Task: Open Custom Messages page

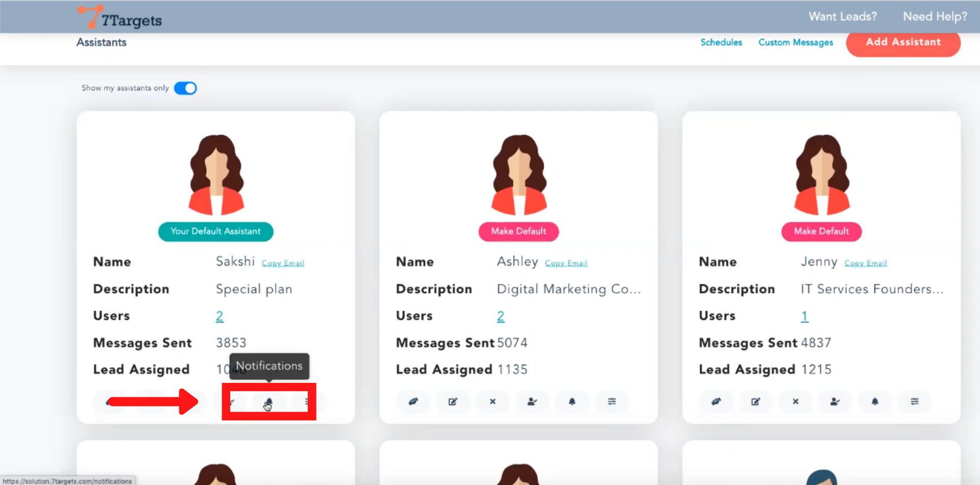Action: [795, 42]
